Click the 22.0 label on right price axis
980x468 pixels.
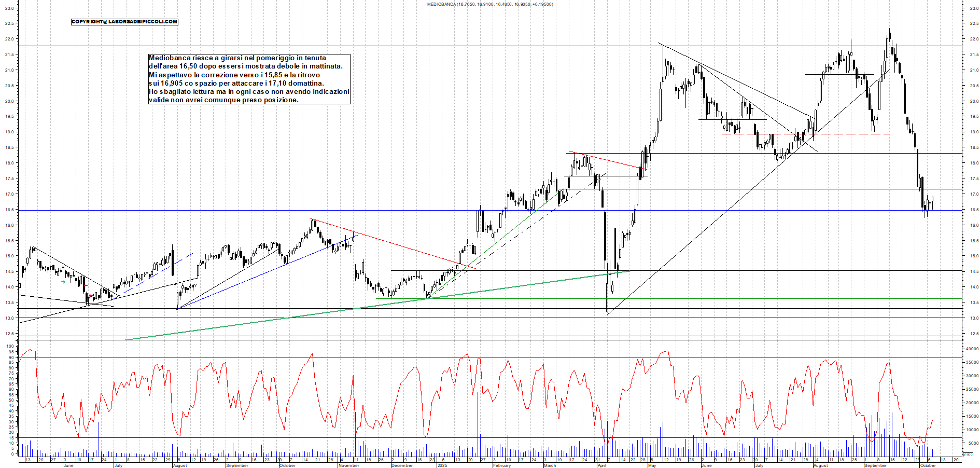(973, 39)
